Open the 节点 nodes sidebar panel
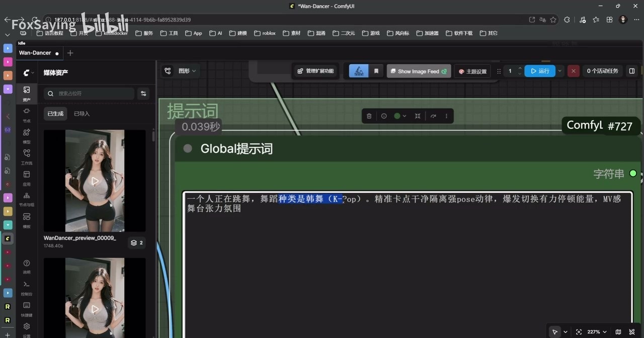 [27, 114]
